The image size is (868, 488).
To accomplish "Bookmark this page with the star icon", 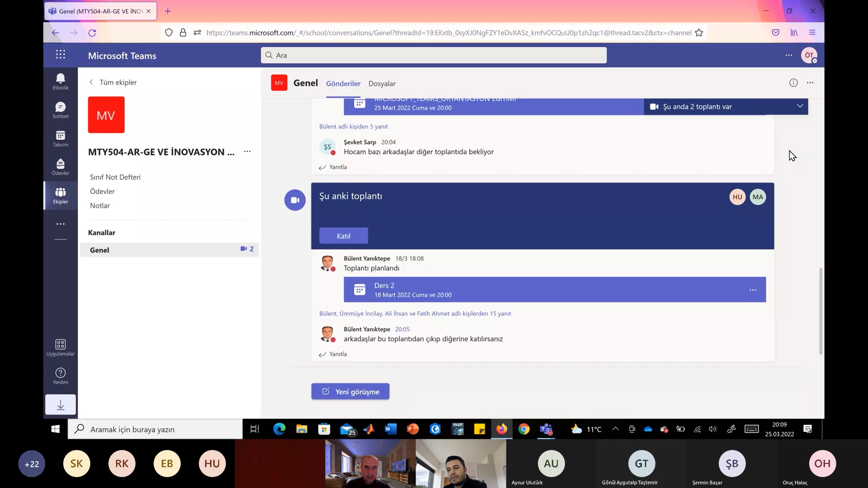I will (699, 33).
